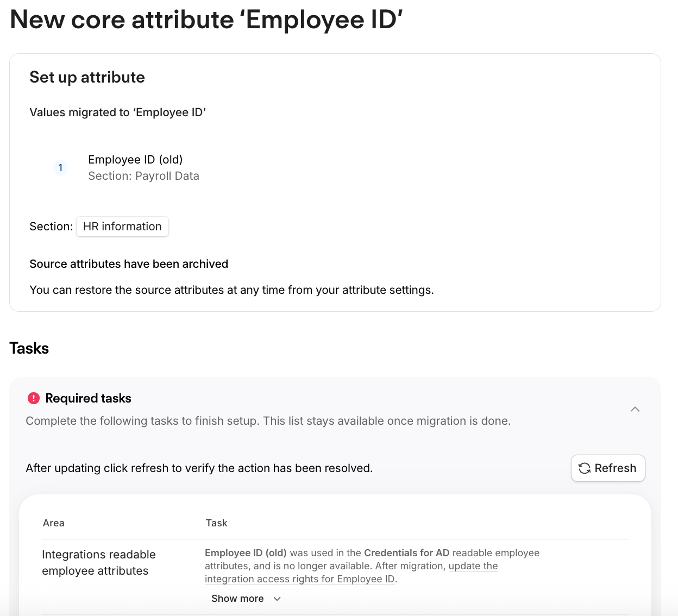
Task: Click the Section: Payroll Data text
Action: 143,176
